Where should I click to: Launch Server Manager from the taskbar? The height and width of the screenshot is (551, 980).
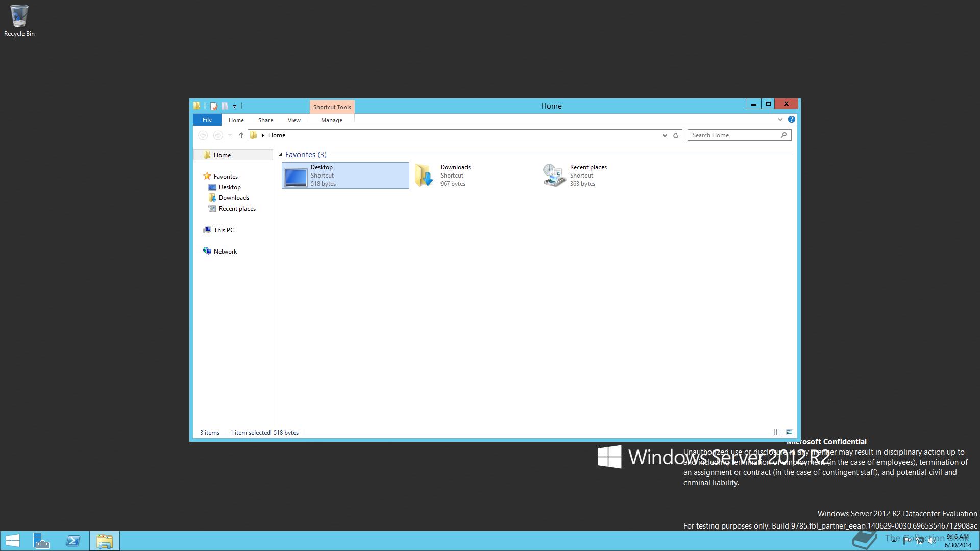41,541
